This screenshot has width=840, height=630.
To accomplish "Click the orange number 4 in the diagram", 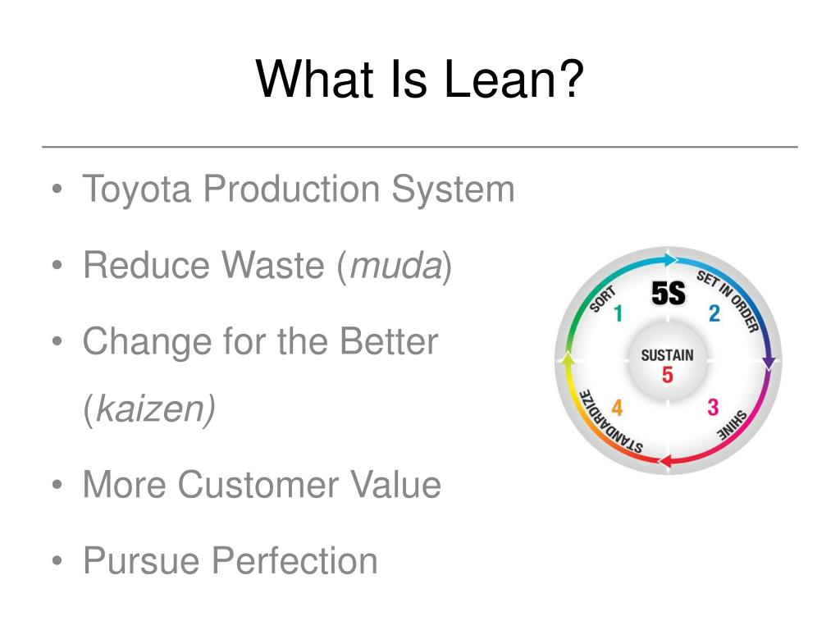I will pyautogui.click(x=617, y=408).
